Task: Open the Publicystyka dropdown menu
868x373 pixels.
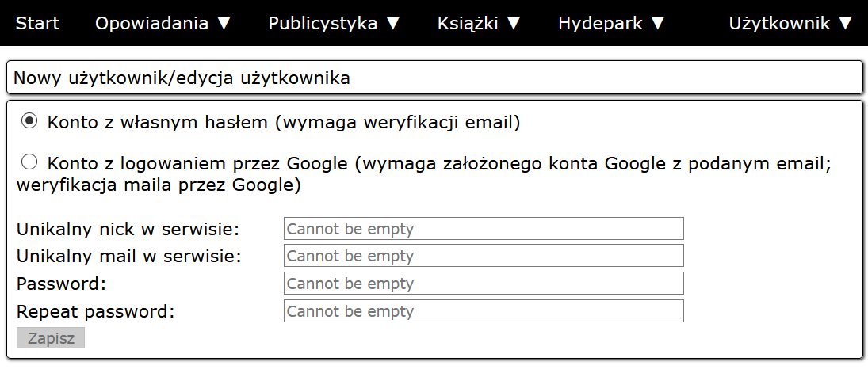Action: (334, 23)
